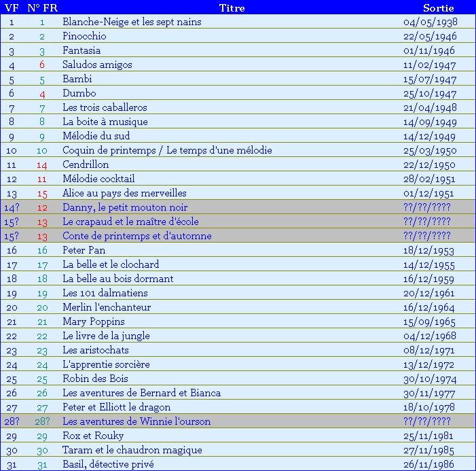
Task: Select FR number '15' in Alice row
Action: tap(42, 194)
